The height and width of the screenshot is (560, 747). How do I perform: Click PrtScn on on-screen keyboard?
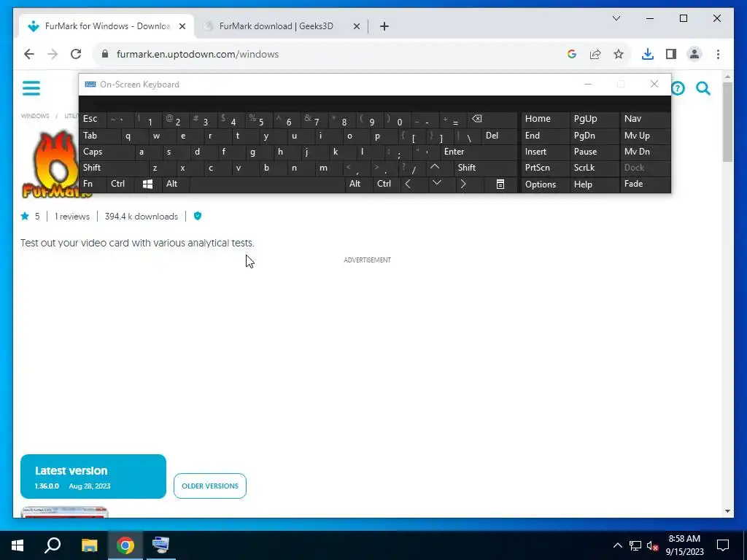pyautogui.click(x=545, y=168)
